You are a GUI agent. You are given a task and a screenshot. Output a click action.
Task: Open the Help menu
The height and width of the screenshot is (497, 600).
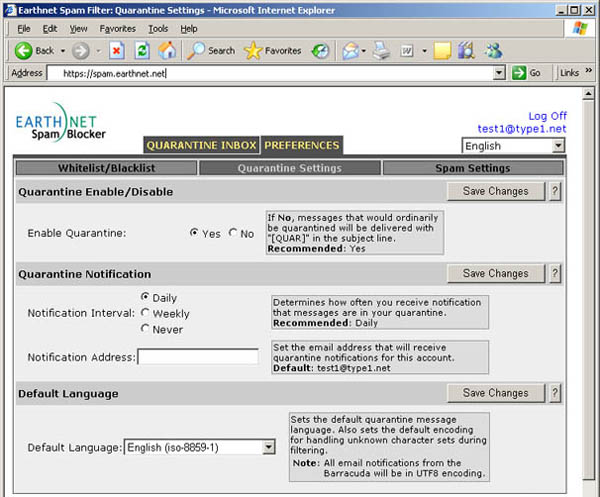coord(189,29)
